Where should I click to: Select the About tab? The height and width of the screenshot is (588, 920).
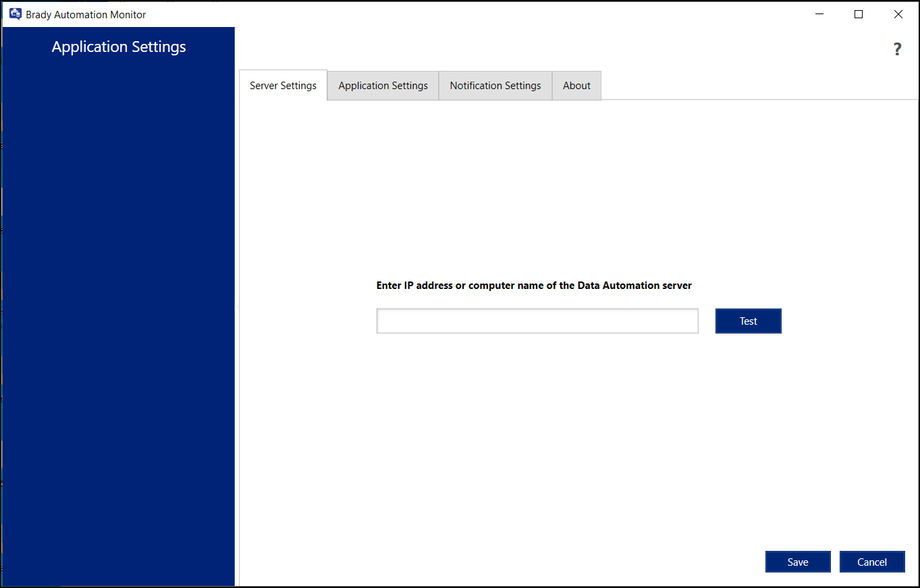coord(577,86)
